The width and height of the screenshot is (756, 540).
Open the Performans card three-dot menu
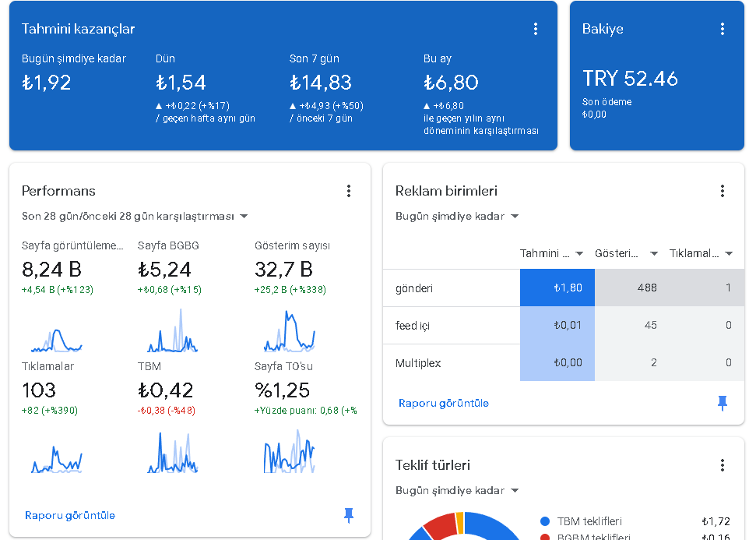[349, 191]
